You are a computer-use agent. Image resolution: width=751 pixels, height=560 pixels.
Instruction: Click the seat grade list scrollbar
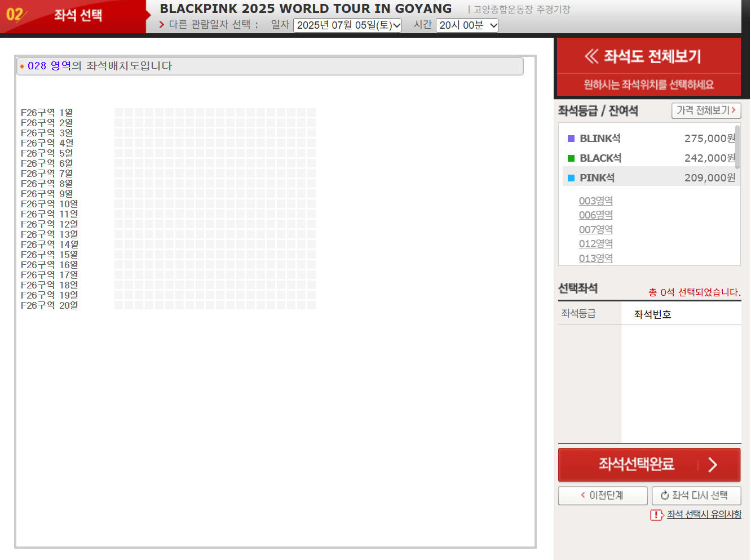click(737, 146)
